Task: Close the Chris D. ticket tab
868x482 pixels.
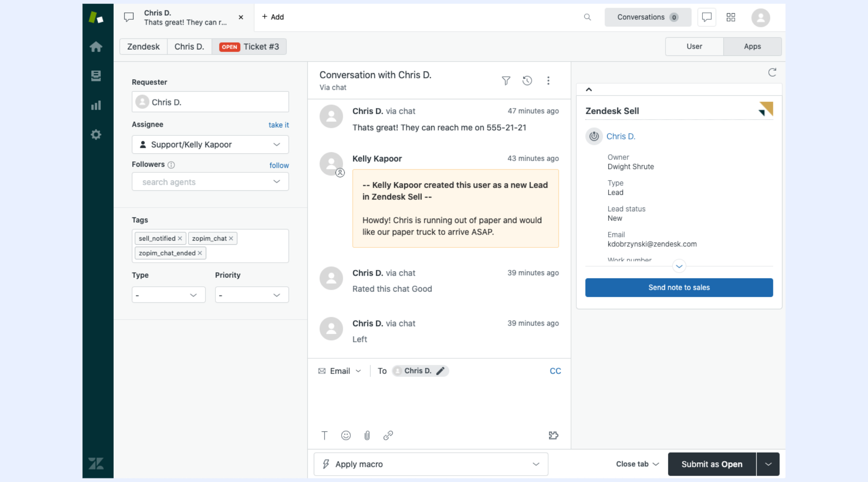Action: click(x=241, y=17)
